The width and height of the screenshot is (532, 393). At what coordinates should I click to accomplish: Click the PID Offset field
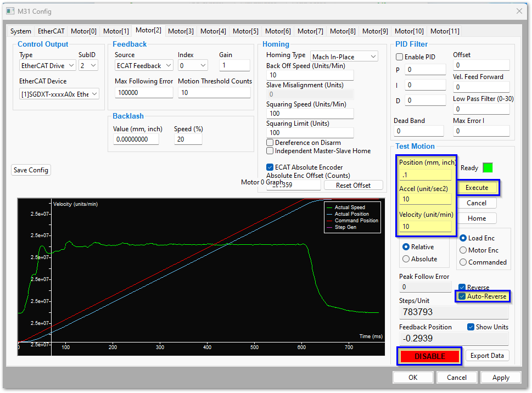(481, 65)
